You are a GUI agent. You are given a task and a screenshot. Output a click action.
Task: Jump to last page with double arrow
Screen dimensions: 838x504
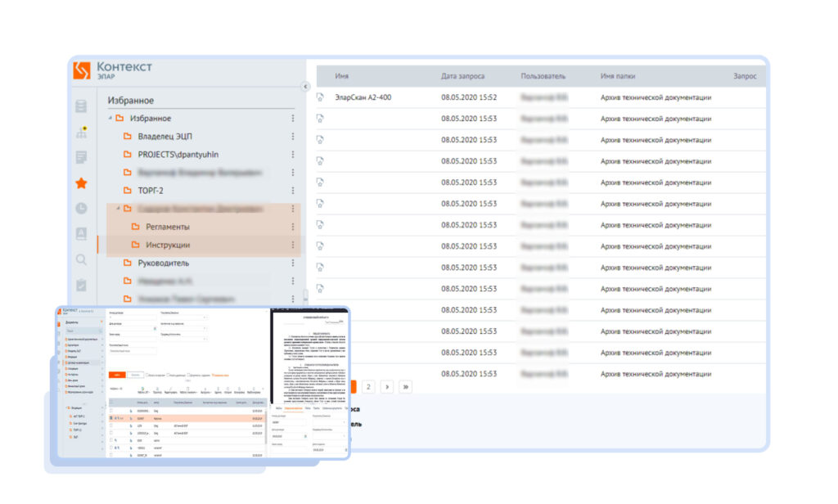406,386
